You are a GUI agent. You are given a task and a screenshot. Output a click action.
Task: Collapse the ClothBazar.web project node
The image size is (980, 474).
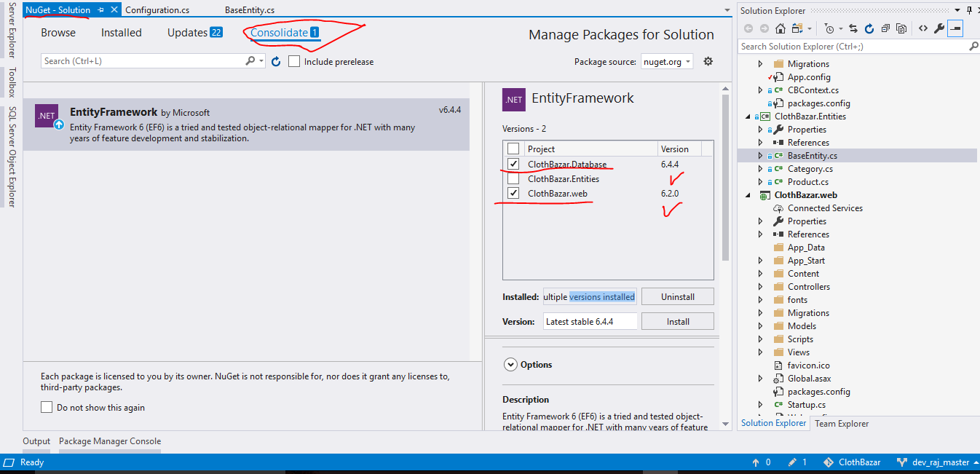coord(748,195)
